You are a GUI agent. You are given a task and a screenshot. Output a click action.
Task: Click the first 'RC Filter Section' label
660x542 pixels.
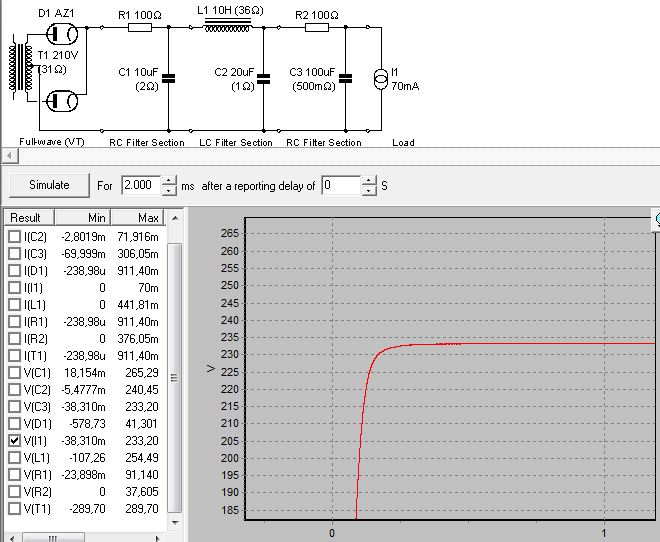pos(146,143)
